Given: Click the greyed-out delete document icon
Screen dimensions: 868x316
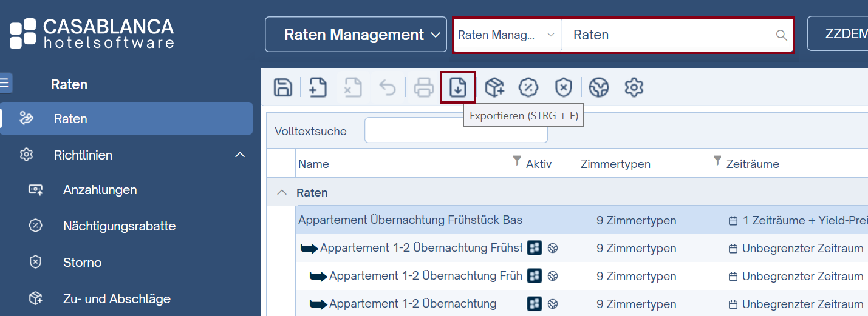Looking at the screenshot, I should [x=353, y=87].
